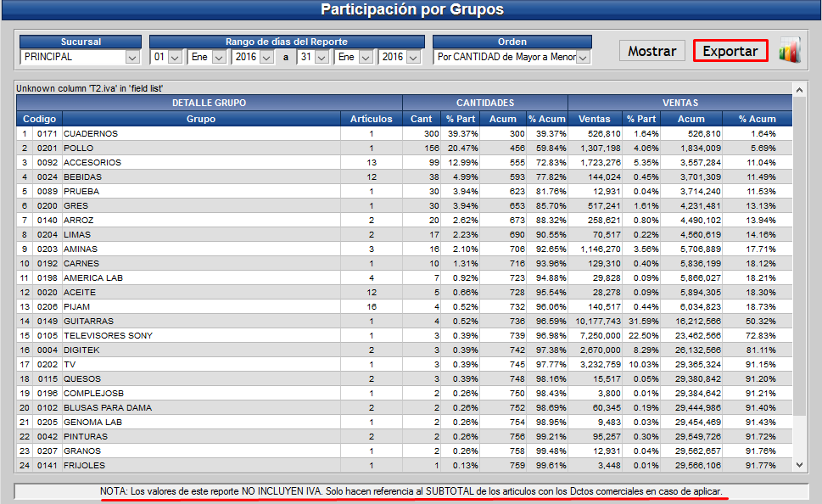Open the end month Ene dropdown
Viewport: 822px width, 504px height.
[x=354, y=57]
